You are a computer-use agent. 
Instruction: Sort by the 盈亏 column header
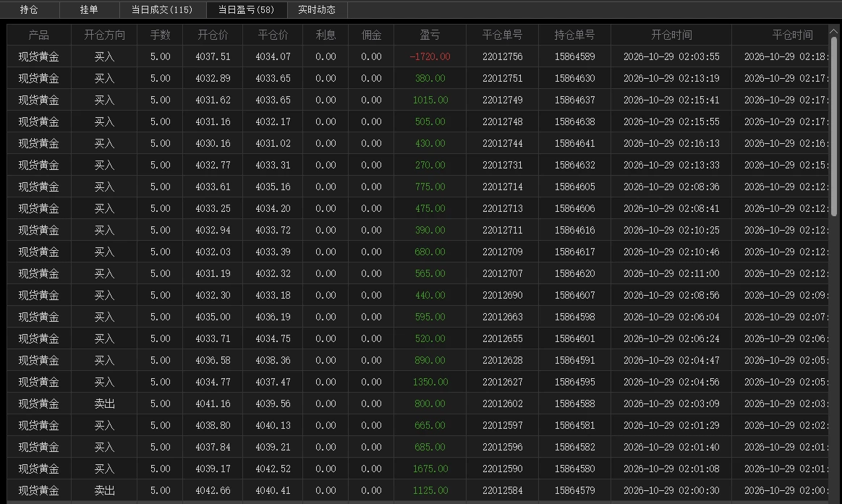430,35
